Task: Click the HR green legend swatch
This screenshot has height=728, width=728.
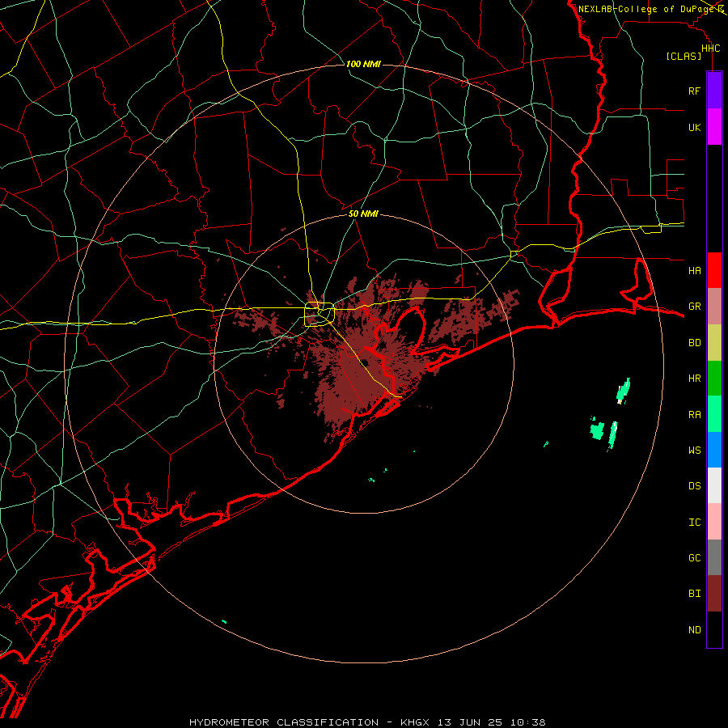Action: point(714,378)
